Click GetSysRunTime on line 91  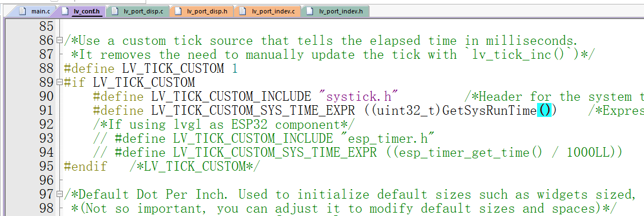489,110
